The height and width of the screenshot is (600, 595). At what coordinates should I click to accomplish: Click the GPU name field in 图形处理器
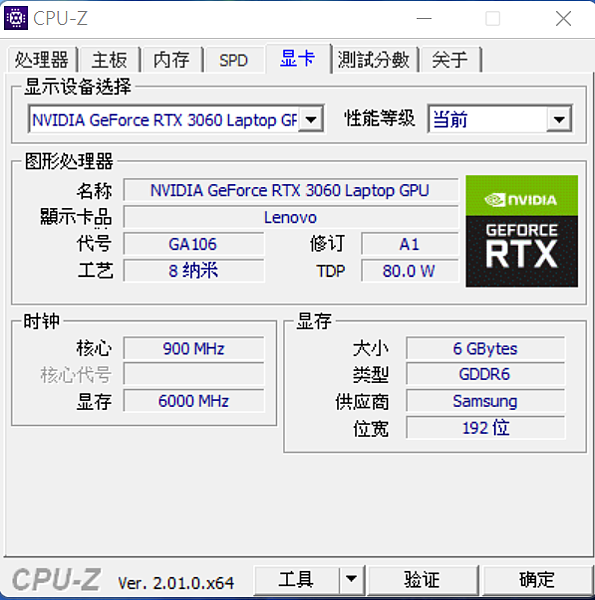(x=291, y=190)
